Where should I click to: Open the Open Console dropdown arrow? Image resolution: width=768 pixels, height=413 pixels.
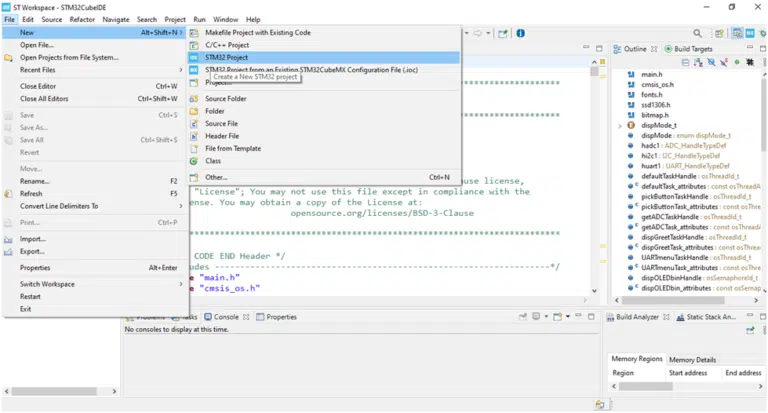[568, 316]
